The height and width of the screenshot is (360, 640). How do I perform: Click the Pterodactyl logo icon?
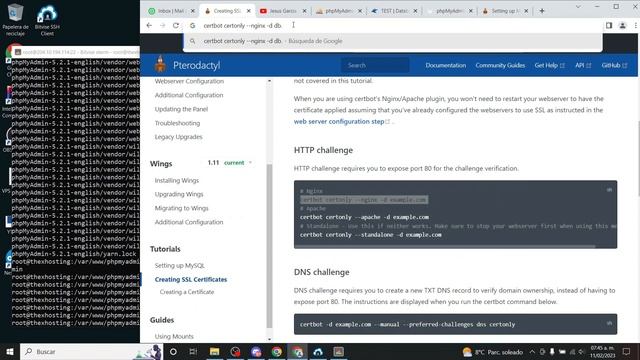pyautogui.click(x=160, y=64)
